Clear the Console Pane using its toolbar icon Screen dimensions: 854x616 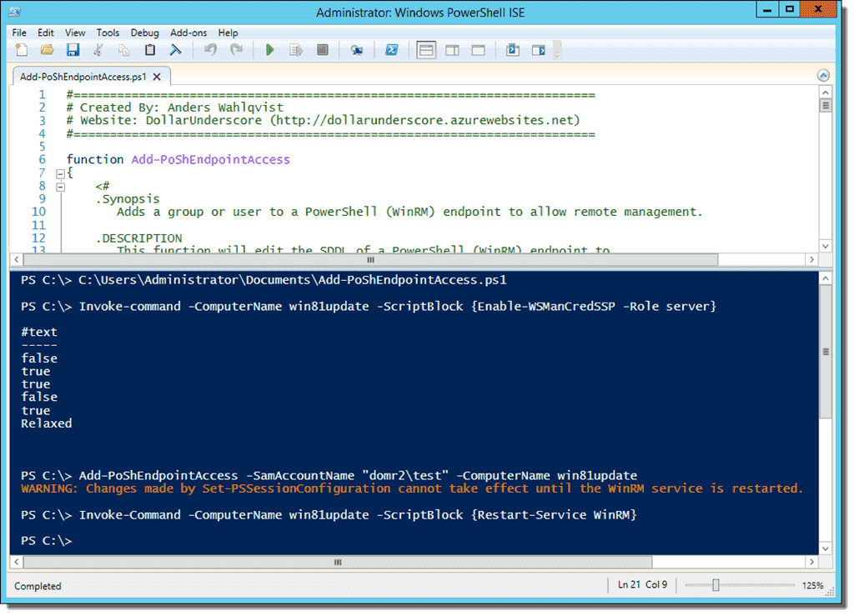(176, 50)
